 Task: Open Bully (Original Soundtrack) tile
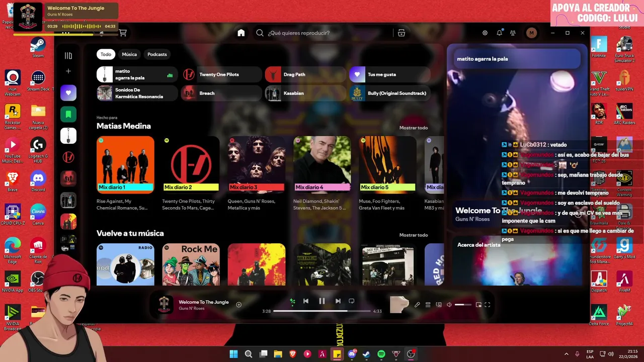(390, 93)
